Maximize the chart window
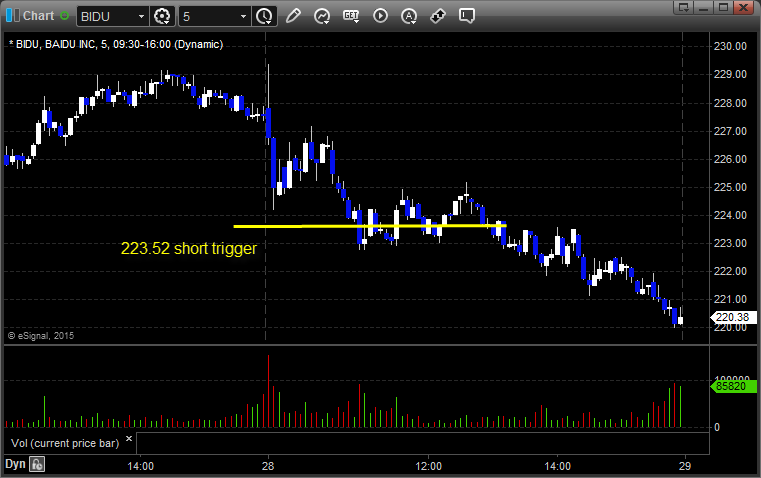Viewport: 761px width, 478px height. 723,7
